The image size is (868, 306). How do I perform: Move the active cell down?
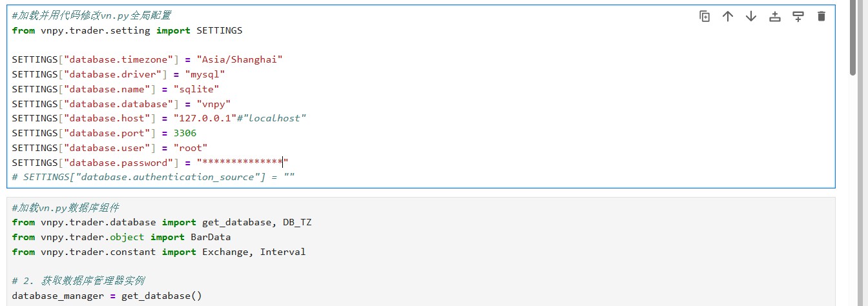pos(751,17)
